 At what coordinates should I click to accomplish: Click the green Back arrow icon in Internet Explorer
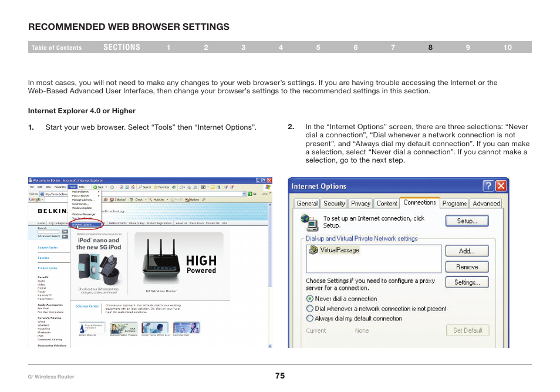tap(95, 187)
